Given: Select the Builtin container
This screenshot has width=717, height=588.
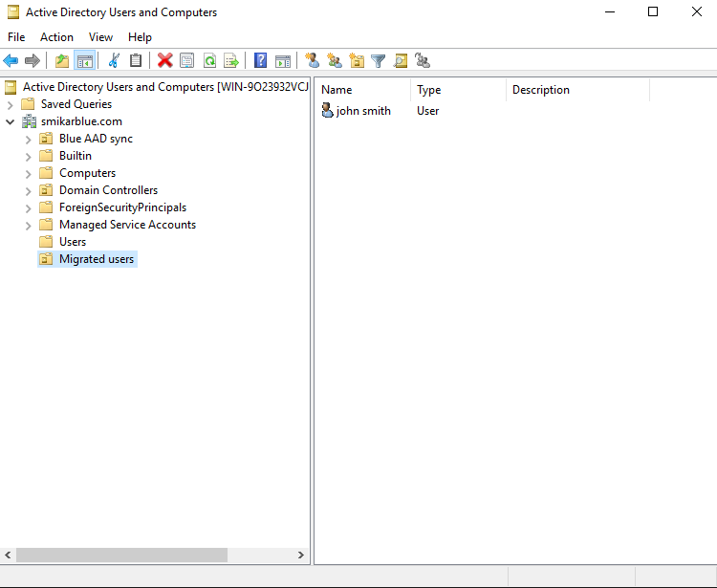Looking at the screenshot, I should [76, 156].
